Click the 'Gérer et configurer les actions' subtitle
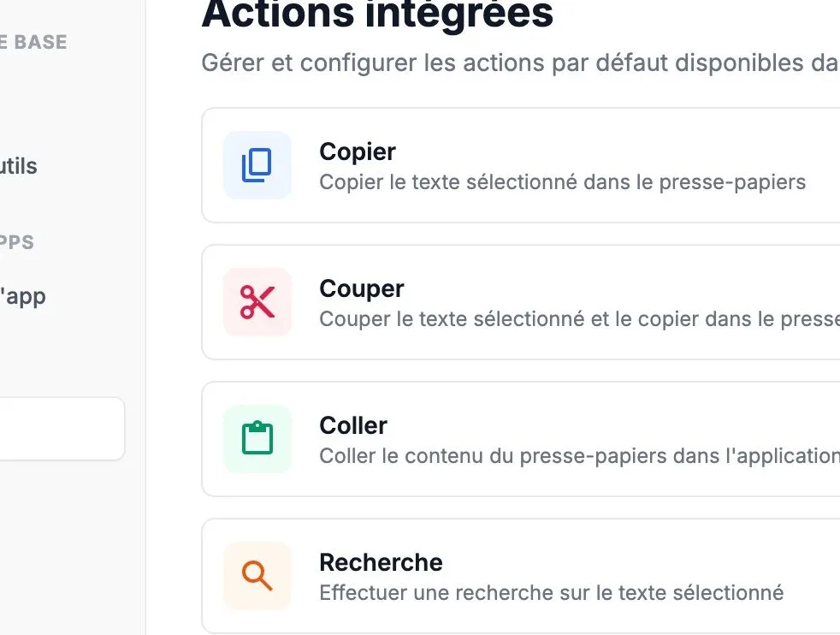 click(520, 62)
